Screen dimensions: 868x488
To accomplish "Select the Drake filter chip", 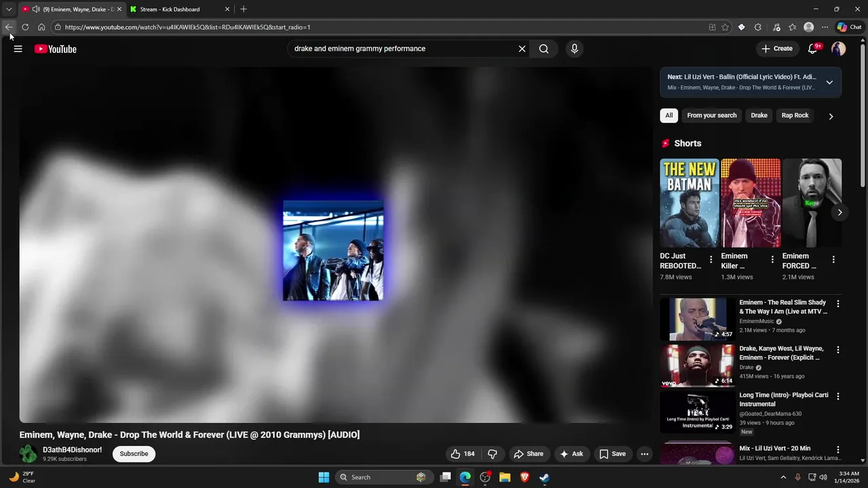I will tap(759, 115).
